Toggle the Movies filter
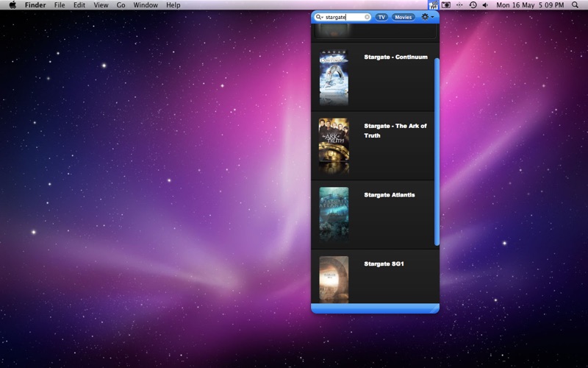This screenshot has width=588, height=368. [x=403, y=17]
